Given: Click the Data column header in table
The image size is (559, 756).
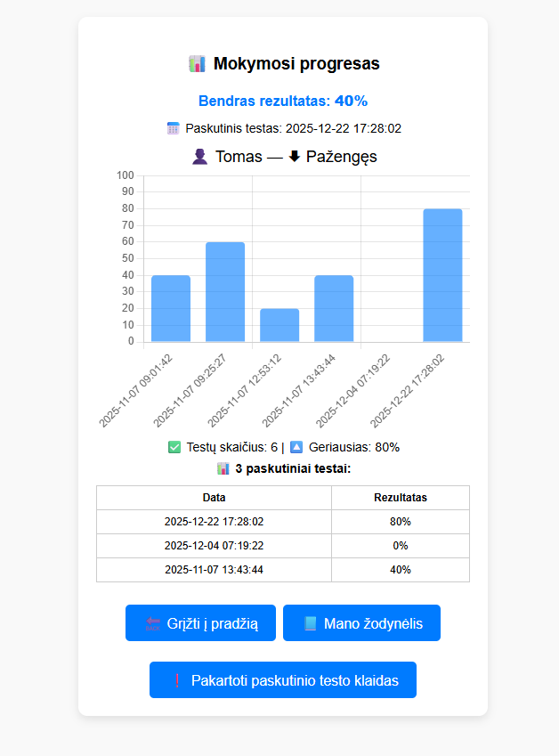Looking at the screenshot, I should tap(214, 498).
